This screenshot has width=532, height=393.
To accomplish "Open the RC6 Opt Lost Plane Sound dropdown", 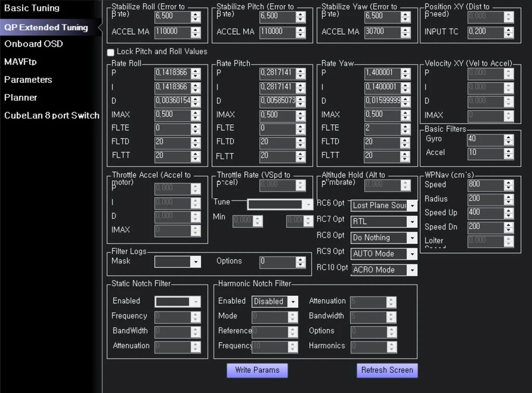I will coord(383,205).
